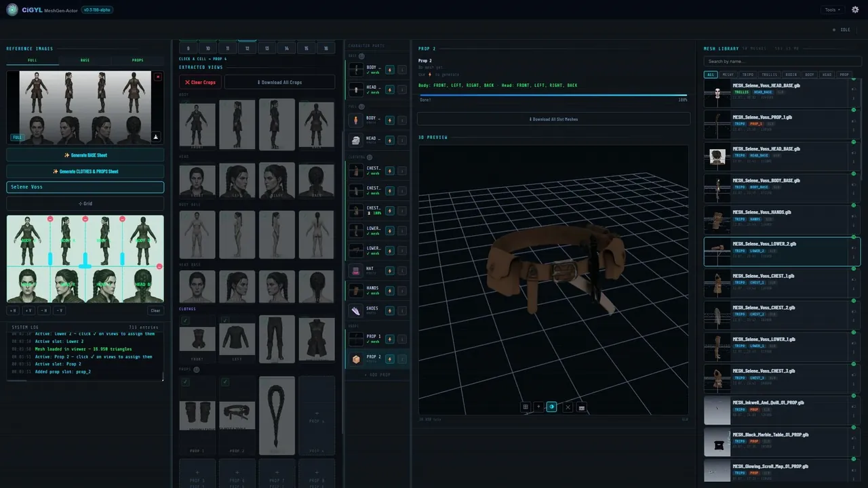Click the +Y grid adjustment button
The image size is (868, 488).
click(x=29, y=310)
